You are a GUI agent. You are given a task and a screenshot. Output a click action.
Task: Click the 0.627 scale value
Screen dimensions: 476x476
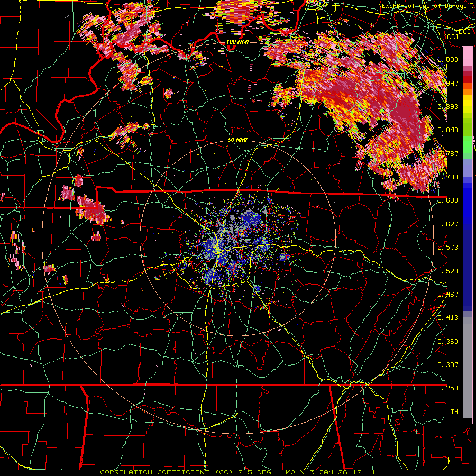[x=448, y=224]
